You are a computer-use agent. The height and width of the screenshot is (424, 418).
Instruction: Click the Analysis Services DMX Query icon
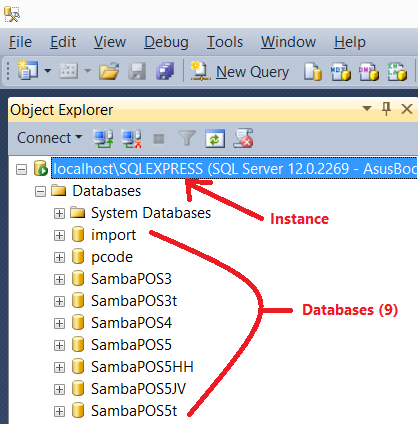369,71
